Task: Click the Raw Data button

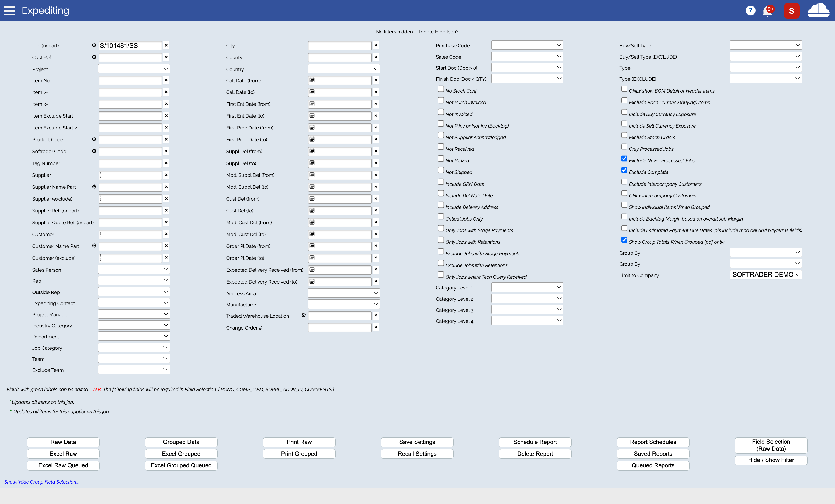Action: click(x=63, y=442)
